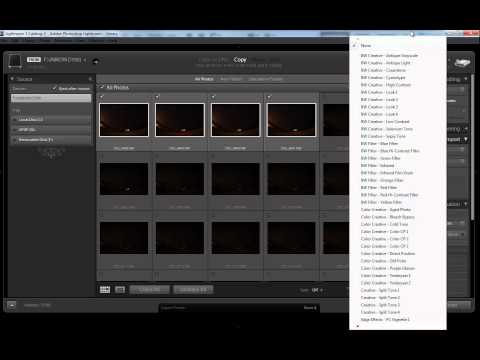Click the arrow icon next to FROM source
This screenshot has height=360, width=480.
point(96,61)
